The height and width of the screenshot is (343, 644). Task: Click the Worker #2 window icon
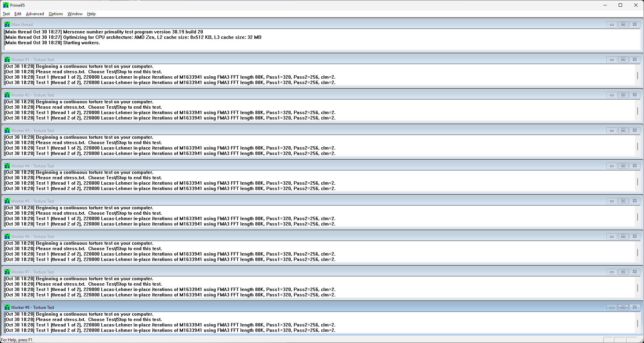[7, 95]
